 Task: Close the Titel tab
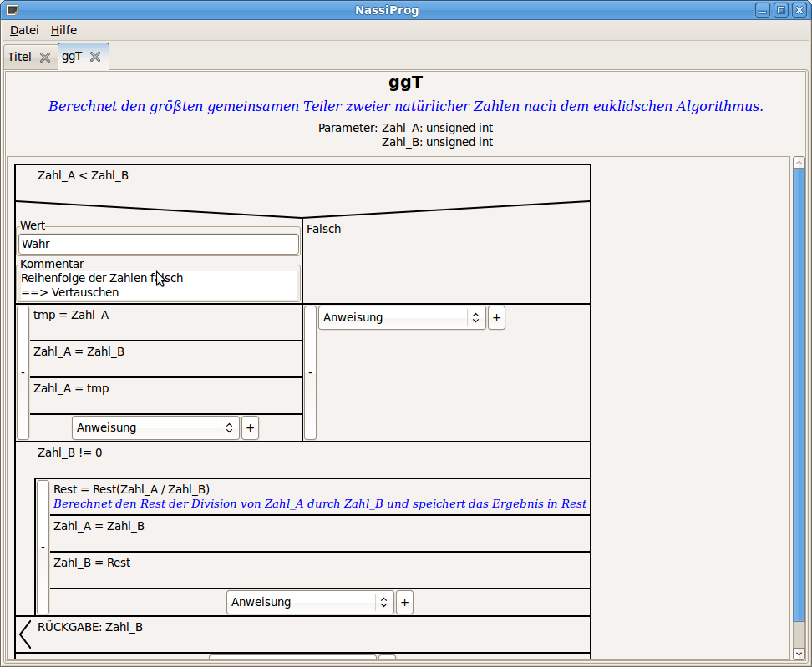point(45,57)
